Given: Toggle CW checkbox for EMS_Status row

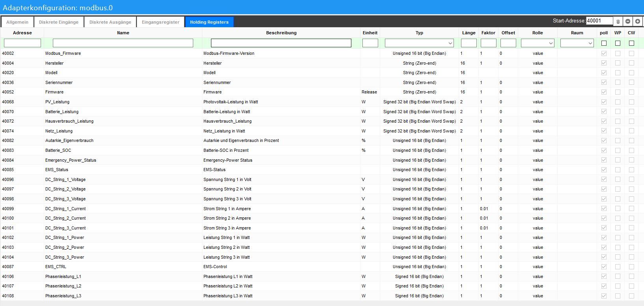Looking at the screenshot, I should point(631,170).
